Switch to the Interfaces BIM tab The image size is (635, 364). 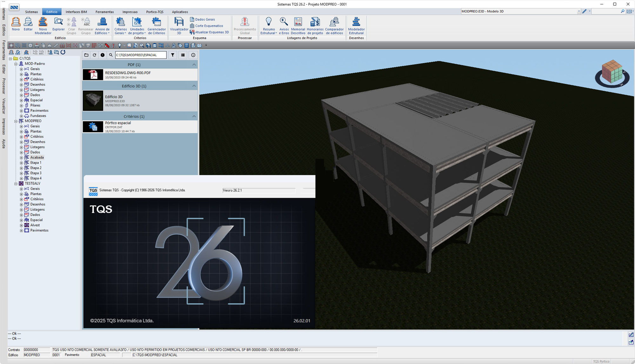[x=76, y=12]
